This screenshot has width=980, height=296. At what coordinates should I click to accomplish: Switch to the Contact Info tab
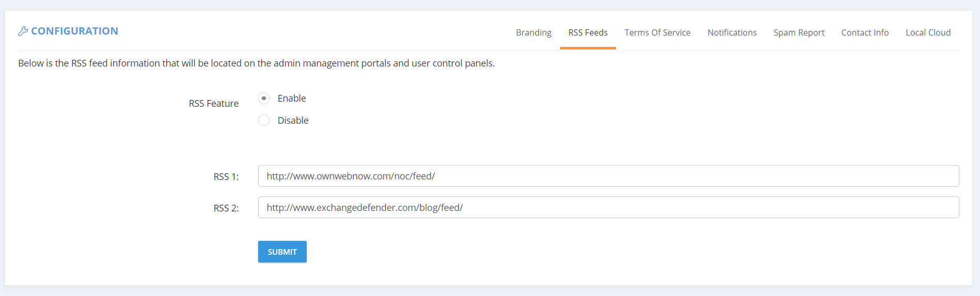click(865, 32)
